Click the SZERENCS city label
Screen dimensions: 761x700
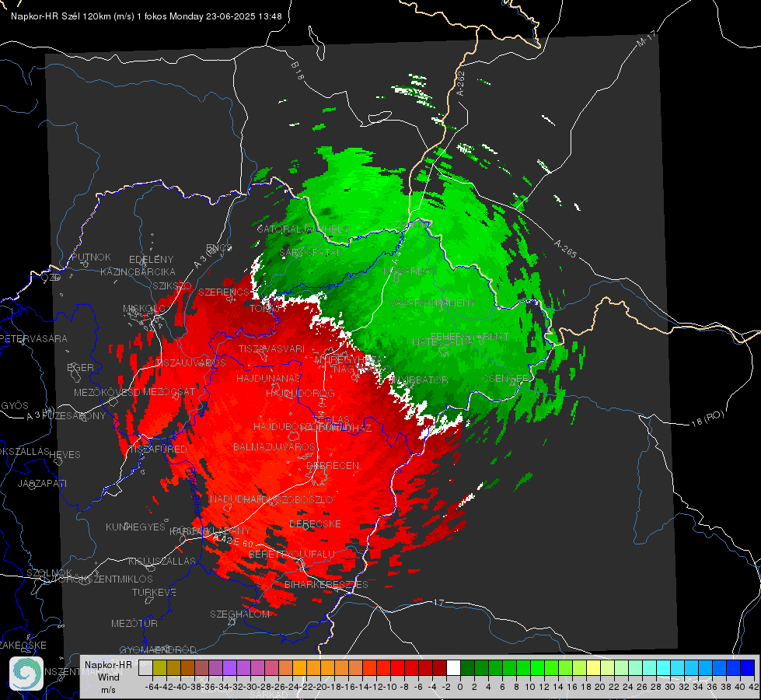click(224, 292)
